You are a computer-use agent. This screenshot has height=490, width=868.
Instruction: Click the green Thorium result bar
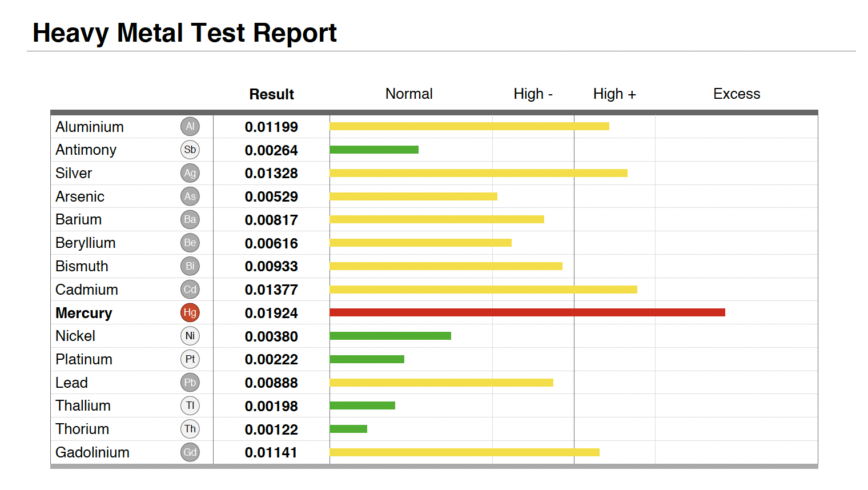coord(348,429)
